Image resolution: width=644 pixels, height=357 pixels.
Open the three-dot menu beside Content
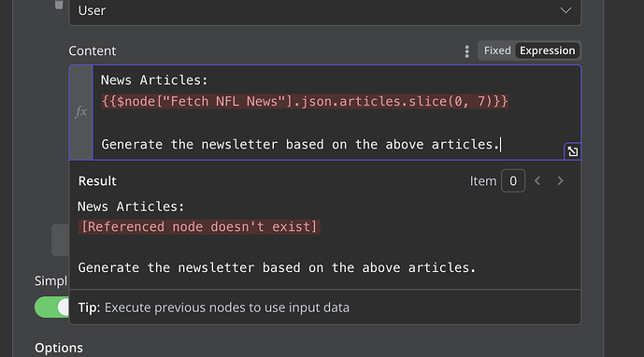(x=466, y=51)
